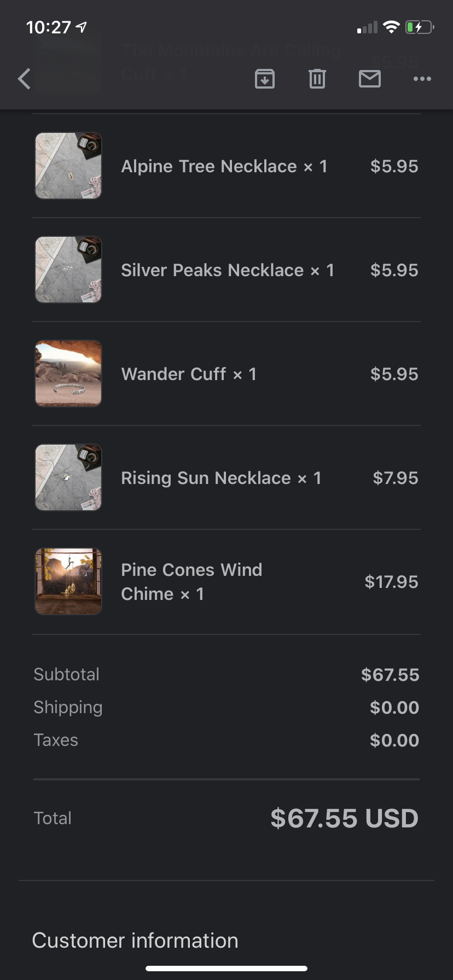
Task: Tap the Customer information heading
Action: pos(135,941)
